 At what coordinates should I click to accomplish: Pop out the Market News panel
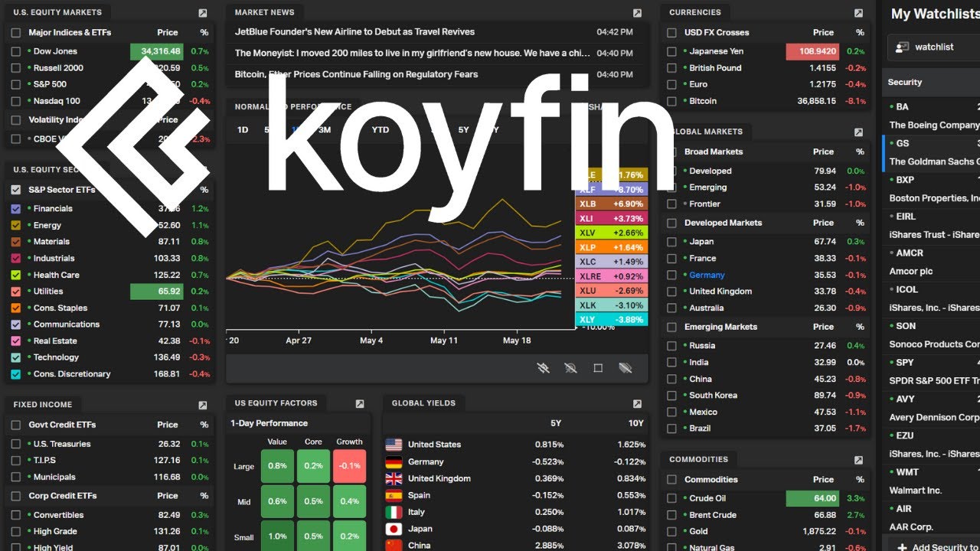(x=637, y=13)
